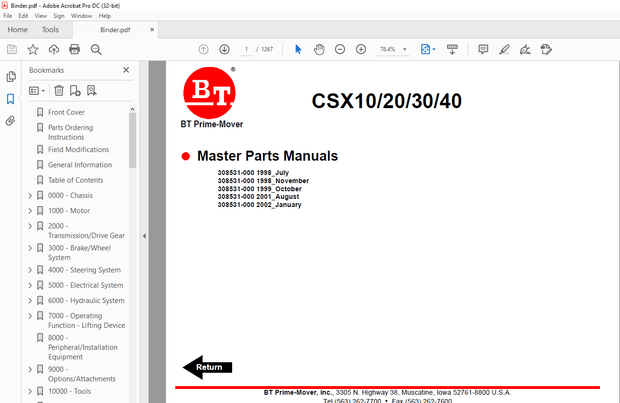Expand 3000 - Brake/Wheel System bookmark
Image resolution: width=620 pixels, height=403 pixels.
[x=30, y=248]
